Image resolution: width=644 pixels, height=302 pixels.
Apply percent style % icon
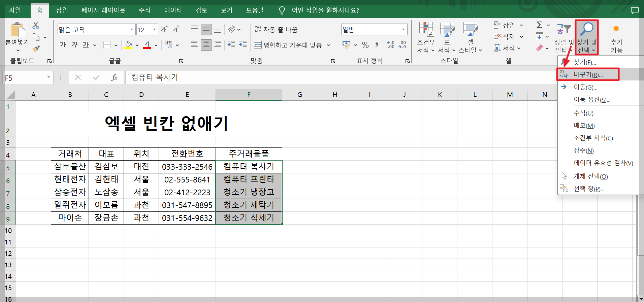pyautogui.click(x=365, y=45)
